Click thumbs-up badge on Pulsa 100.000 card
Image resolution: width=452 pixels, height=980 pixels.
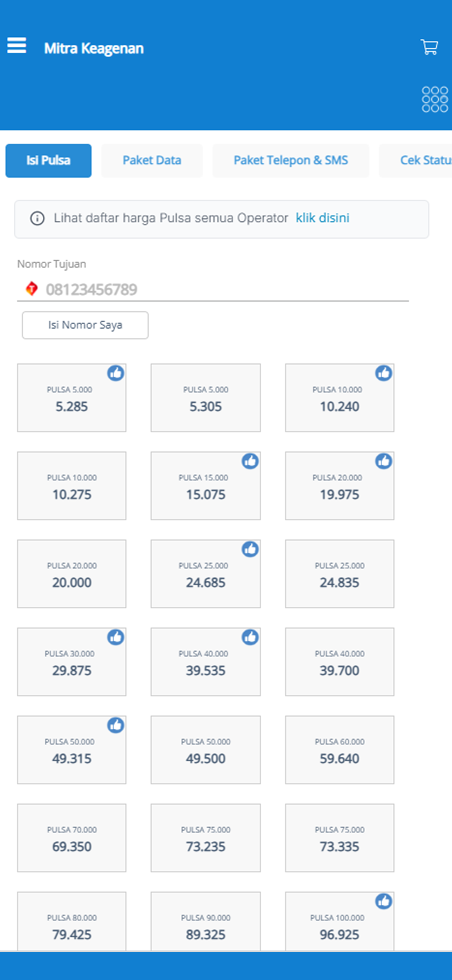(x=384, y=901)
